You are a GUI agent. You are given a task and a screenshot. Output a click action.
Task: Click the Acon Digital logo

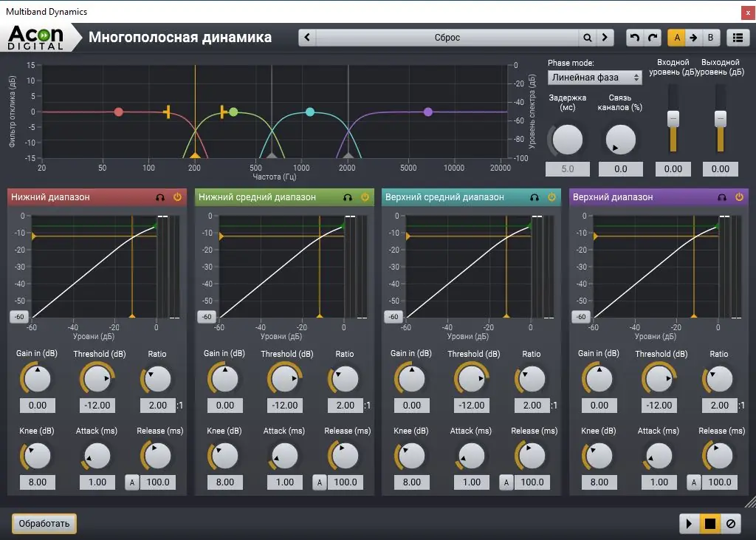pos(35,38)
